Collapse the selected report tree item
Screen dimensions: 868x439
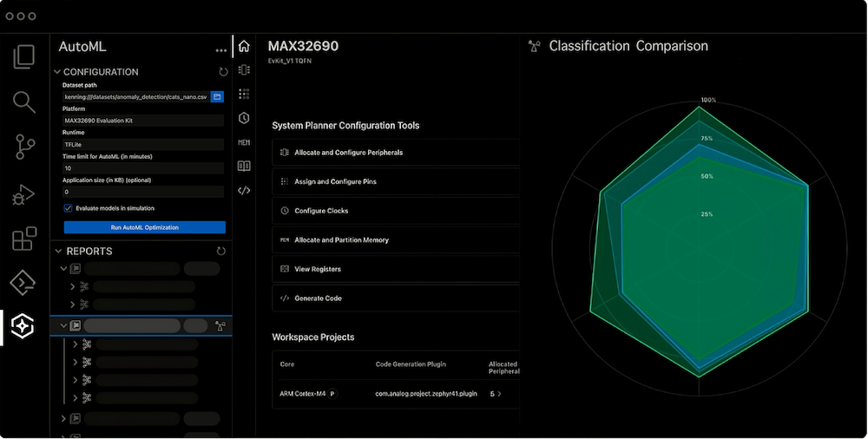tap(64, 326)
